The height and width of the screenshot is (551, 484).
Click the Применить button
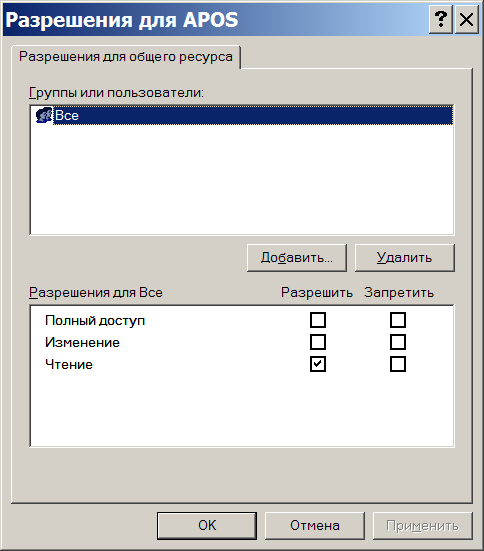point(422,525)
